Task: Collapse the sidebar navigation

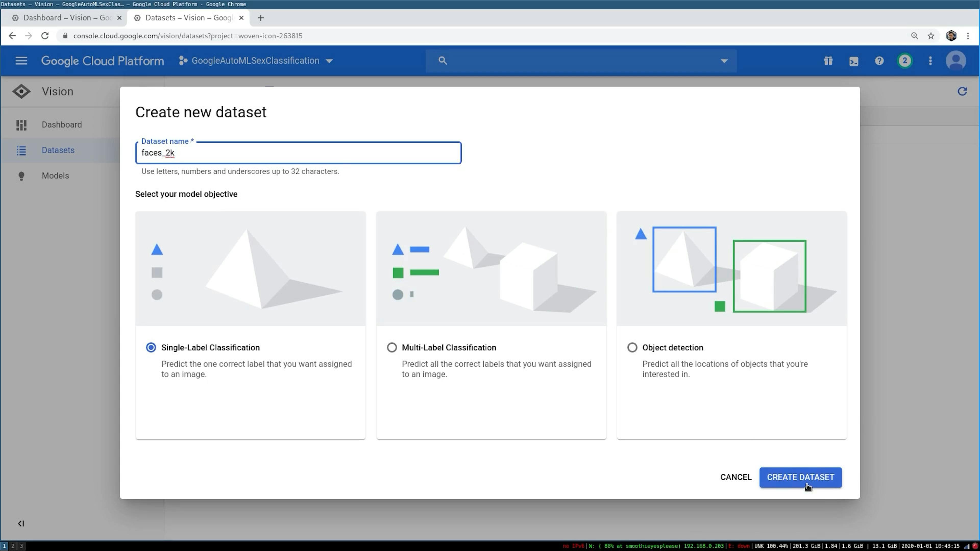Action: coord(21,524)
